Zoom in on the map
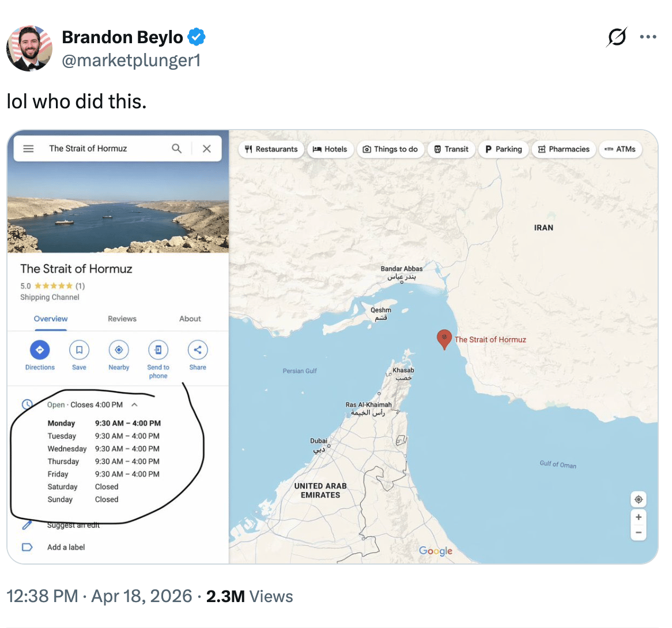Image resolution: width=672 pixels, height=628 pixels. 639,517
